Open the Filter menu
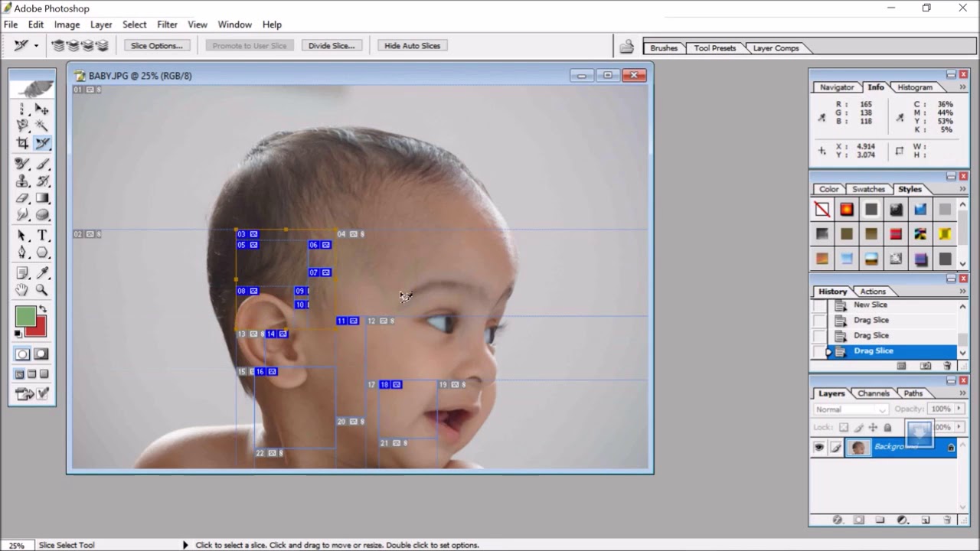980x551 pixels. tap(167, 24)
